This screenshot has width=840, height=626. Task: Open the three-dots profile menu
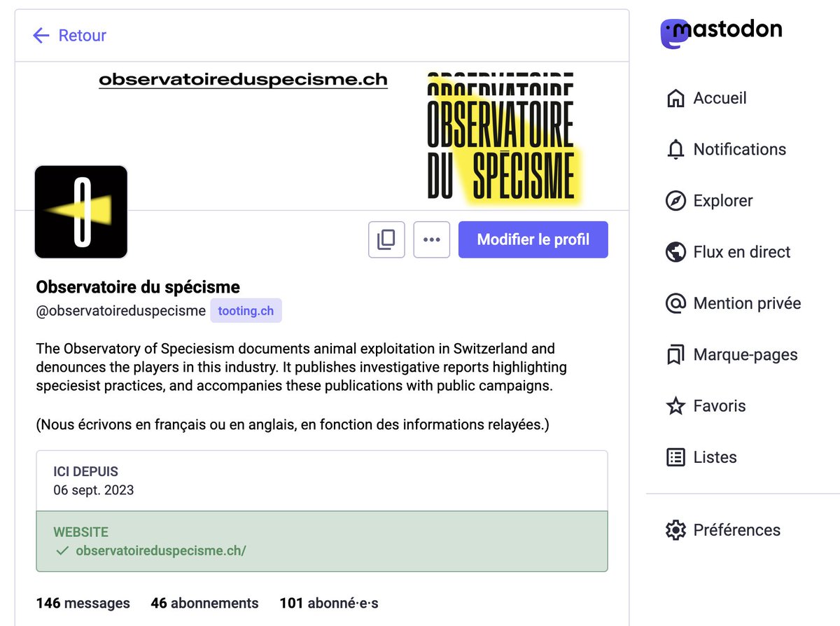[432, 239]
